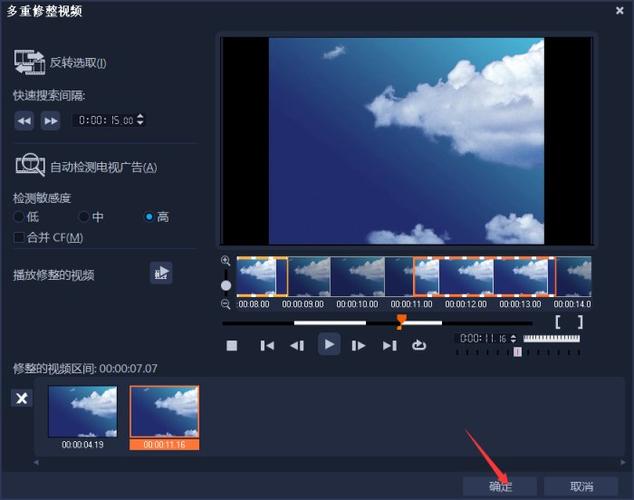Click the Invert Selection (反转选取) icon
Viewport: 634px width, 500px height.
coord(30,62)
